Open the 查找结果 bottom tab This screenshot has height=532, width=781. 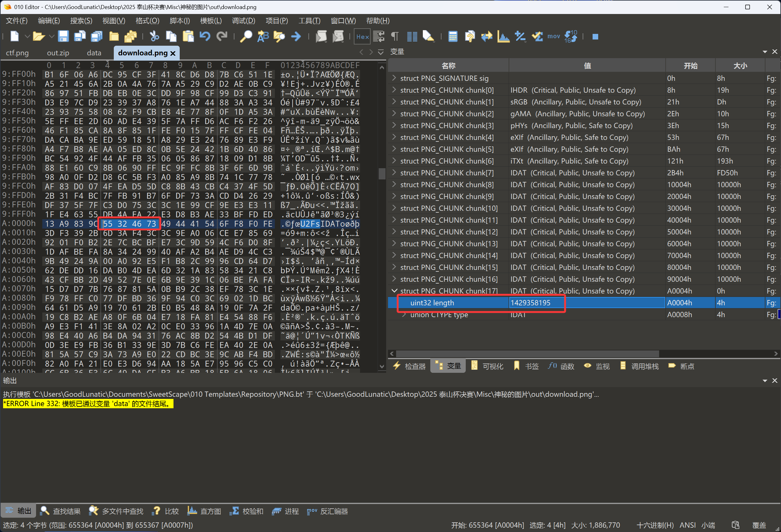tap(61, 511)
